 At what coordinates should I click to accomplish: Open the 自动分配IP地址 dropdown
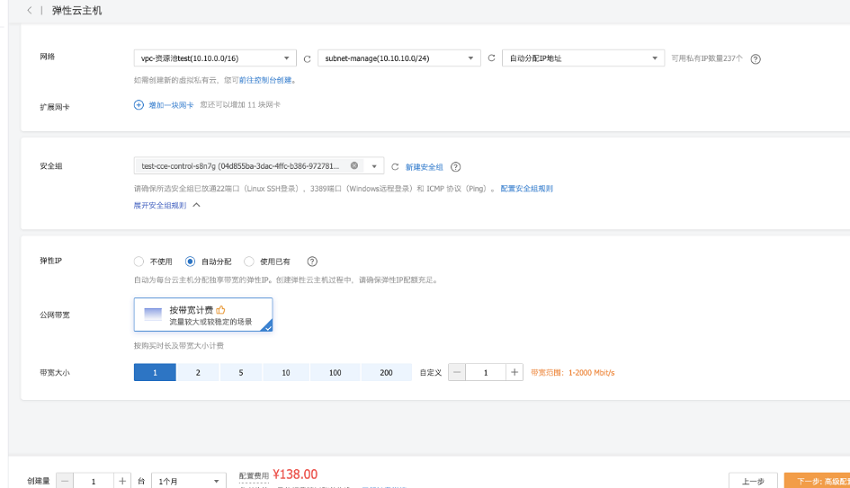582,58
